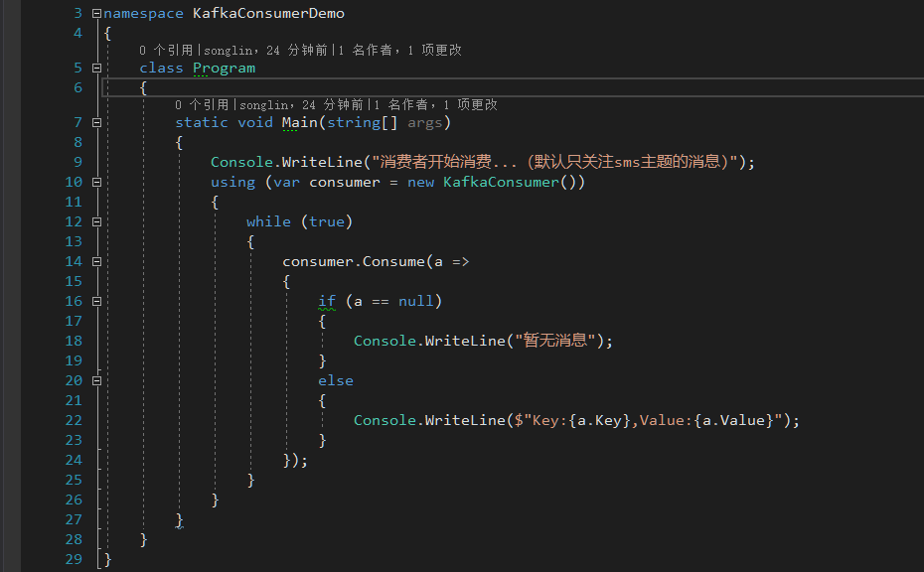924x572 pixels.
Task: Click the Main method name
Action: pos(299,122)
